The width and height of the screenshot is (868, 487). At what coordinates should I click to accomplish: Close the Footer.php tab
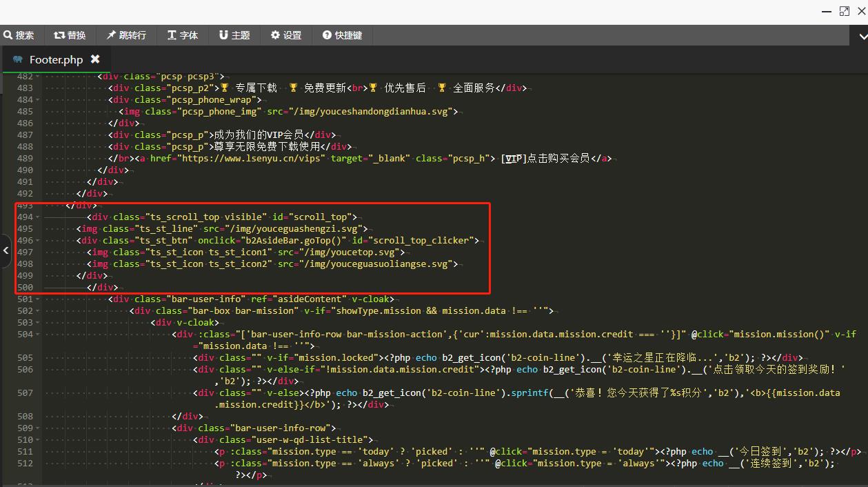[95, 59]
